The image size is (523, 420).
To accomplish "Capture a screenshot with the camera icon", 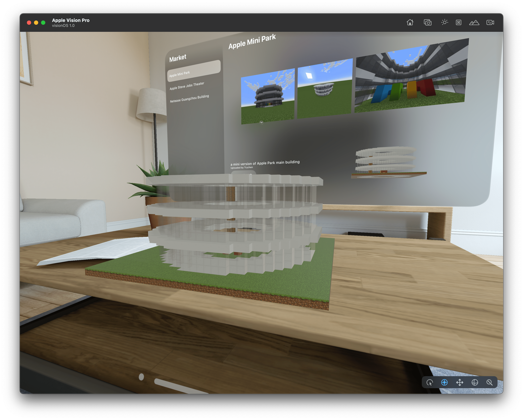I will pos(427,23).
